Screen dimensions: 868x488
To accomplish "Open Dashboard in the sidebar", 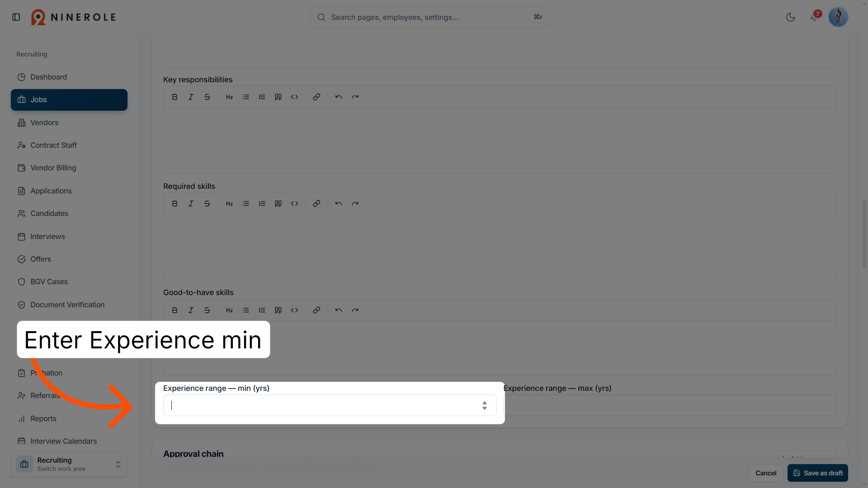I will tap(69, 77).
